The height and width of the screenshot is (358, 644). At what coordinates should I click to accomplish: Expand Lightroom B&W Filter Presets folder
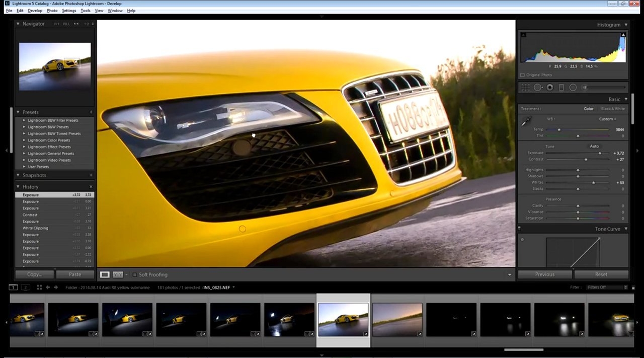click(x=24, y=120)
